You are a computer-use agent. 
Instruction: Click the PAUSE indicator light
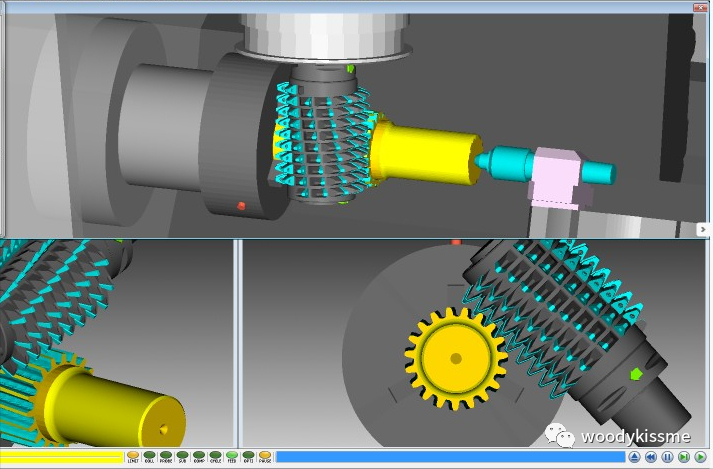click(264, 457)
